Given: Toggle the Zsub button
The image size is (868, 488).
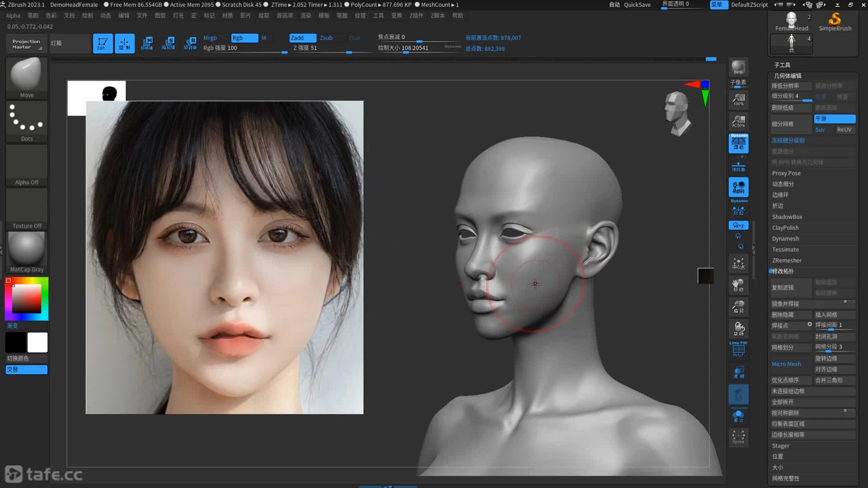Looking at the screenshot, I should point(326,38).
